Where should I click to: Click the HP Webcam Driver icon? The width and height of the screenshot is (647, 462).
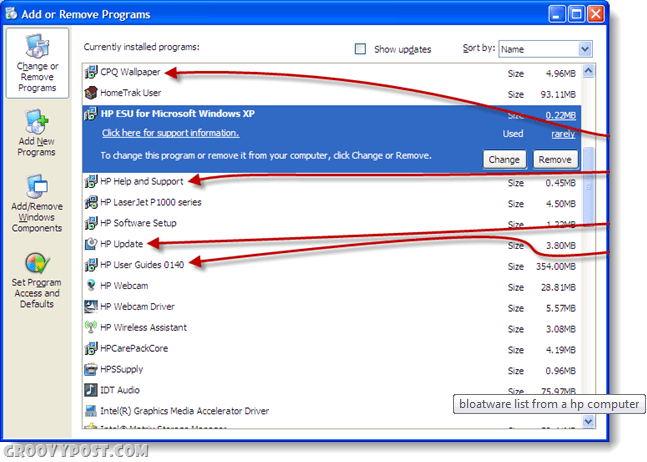click(91, 307)
